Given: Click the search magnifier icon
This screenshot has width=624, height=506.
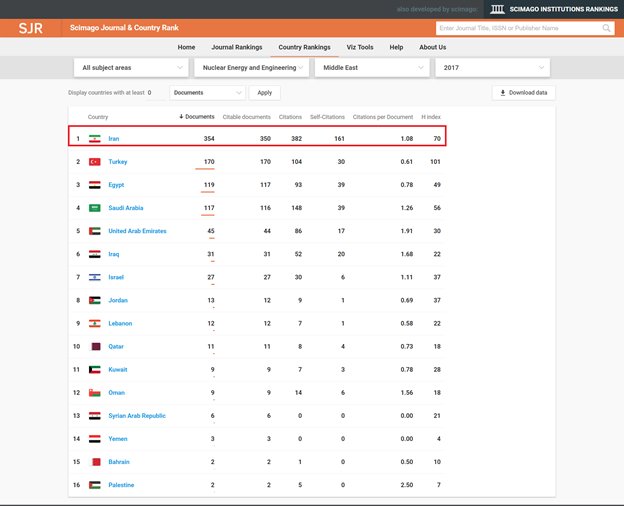Looking at the screenshot, I should [x=607, y=29].
